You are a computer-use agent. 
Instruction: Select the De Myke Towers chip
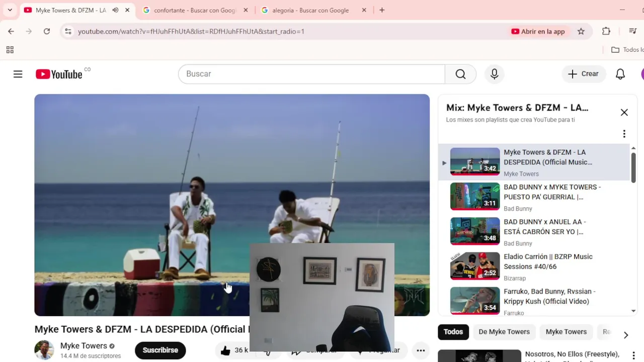pyautogui.click(x=504, y=332)
